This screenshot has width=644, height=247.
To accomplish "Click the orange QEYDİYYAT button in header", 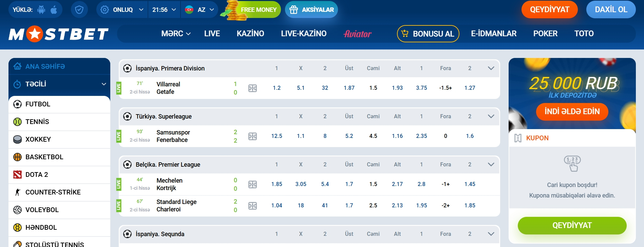I will tap(550, 9).
